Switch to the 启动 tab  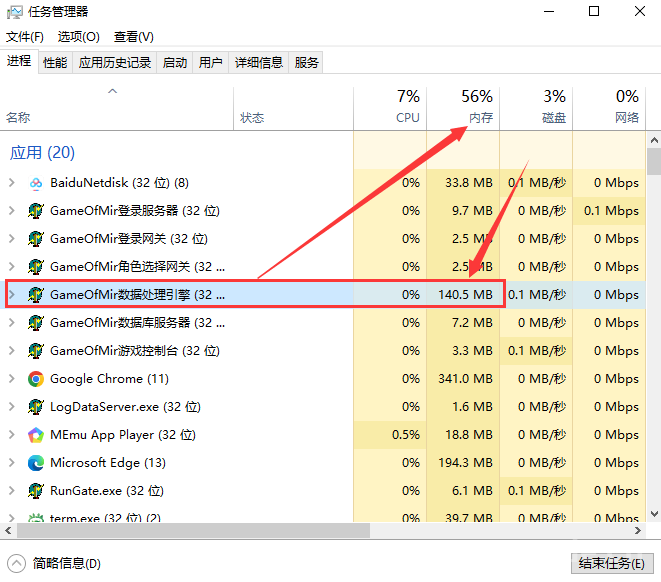[175, 63]
